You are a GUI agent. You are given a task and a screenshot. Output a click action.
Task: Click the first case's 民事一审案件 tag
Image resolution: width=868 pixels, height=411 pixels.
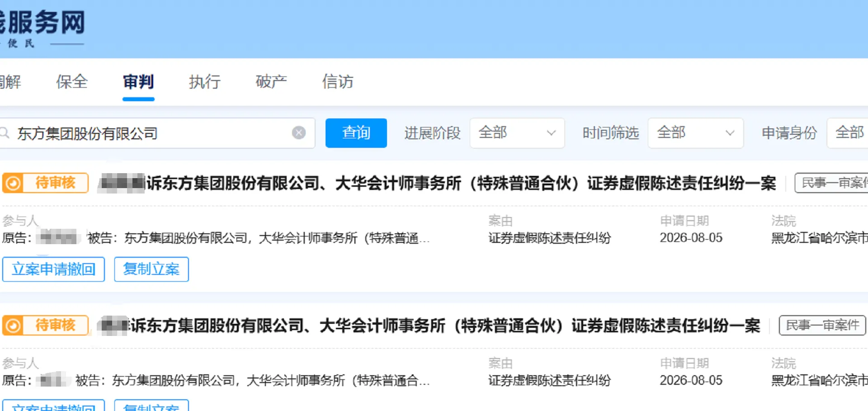point(831,183)
